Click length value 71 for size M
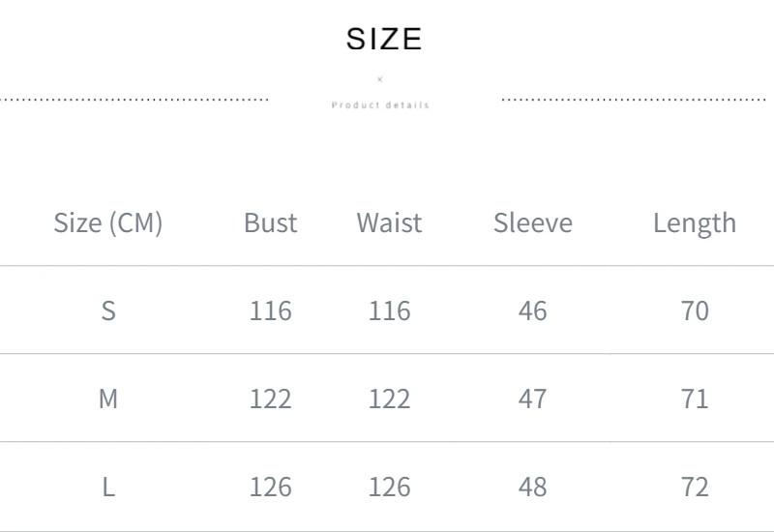Screen dimensions: 774x532 pyautogui.click(x=695, y=399)
